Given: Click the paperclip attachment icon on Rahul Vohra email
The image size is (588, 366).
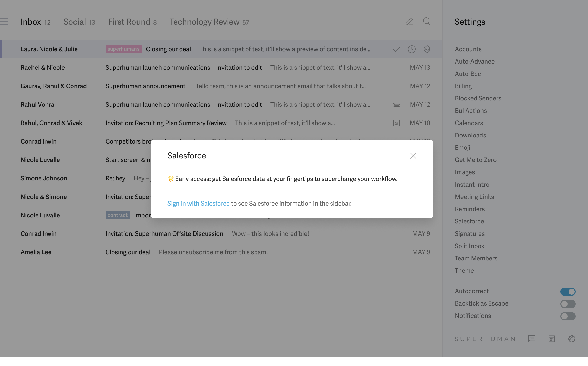Looking at the screenshot, I should click(x=396, y=104).
